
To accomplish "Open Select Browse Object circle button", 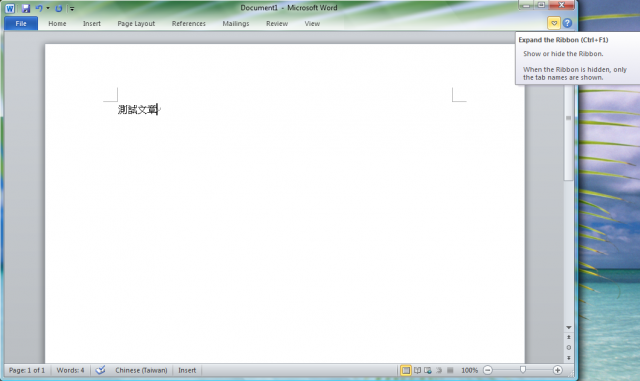I will (569, 348).
